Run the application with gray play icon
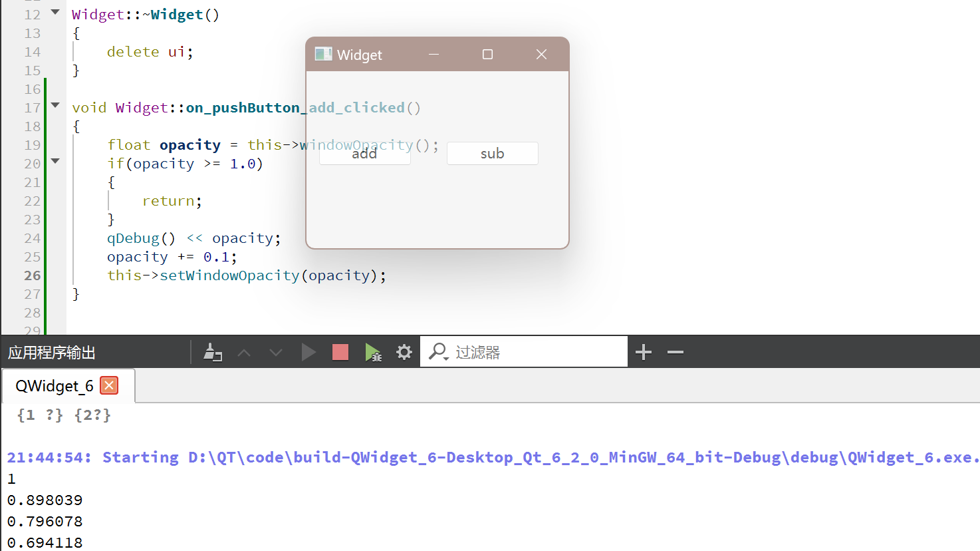 tap(308, 352)
